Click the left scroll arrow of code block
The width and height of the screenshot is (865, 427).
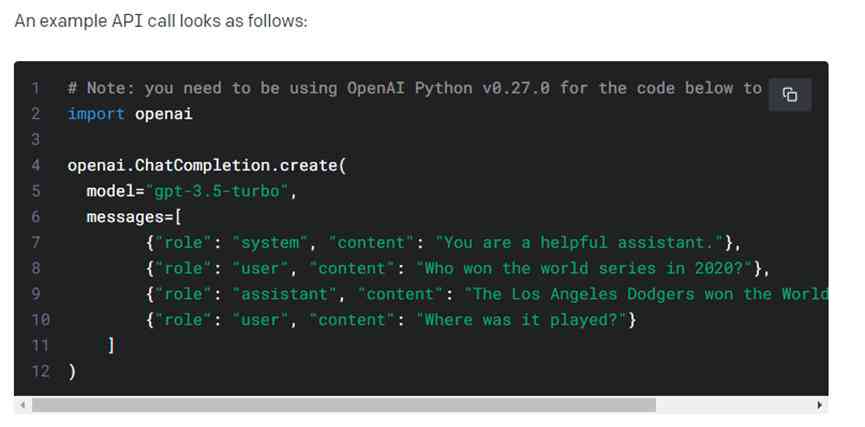coord(22,405)
